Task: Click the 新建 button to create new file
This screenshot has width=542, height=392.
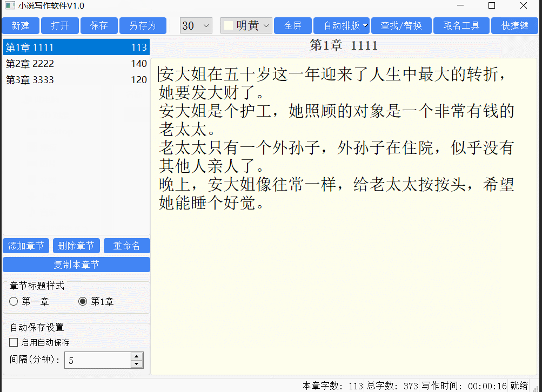Action: 20,25
